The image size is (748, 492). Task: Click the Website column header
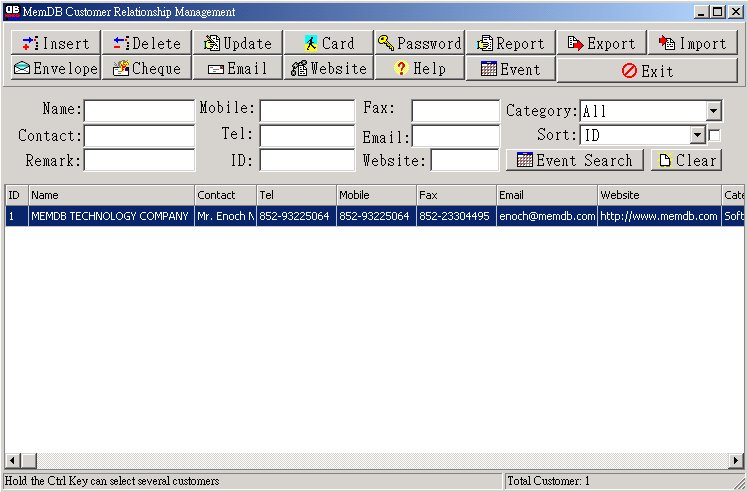pos(659,195)
